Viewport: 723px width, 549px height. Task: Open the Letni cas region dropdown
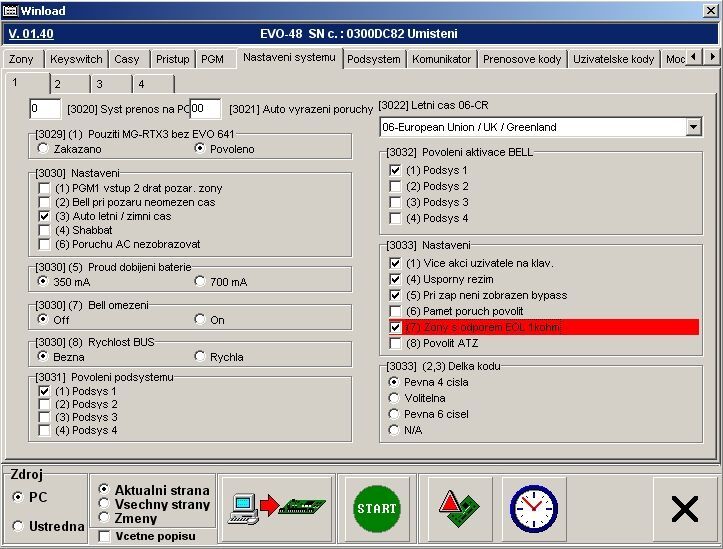click(x=693, y=128)
